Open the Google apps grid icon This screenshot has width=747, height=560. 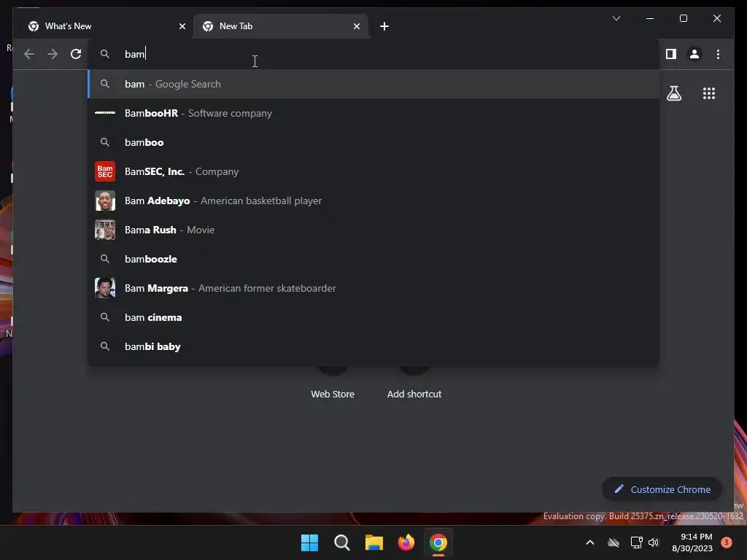tap(709, 93)
